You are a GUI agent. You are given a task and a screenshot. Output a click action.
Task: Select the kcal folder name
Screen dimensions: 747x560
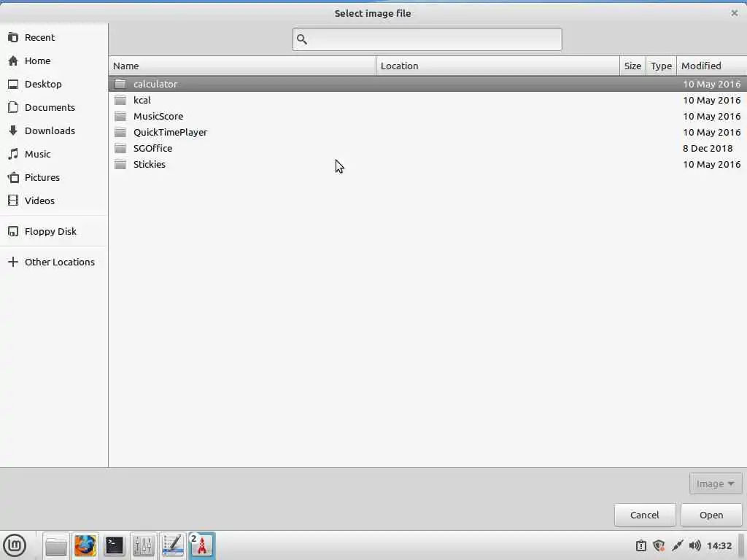pos(142,100)
